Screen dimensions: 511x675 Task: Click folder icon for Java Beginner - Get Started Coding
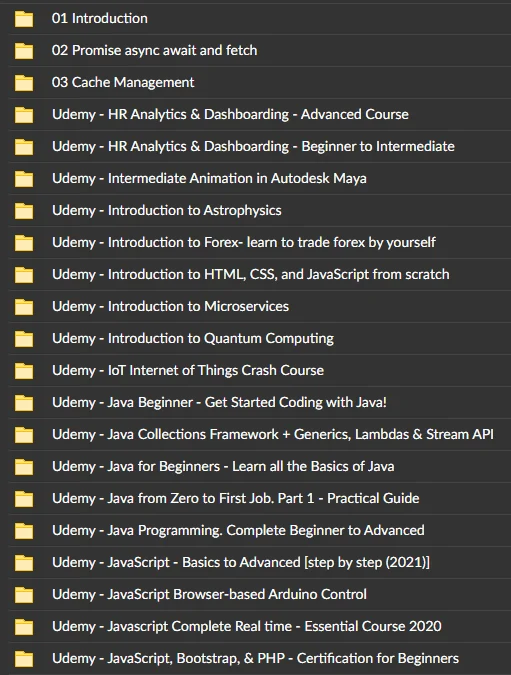coord(24,403)
